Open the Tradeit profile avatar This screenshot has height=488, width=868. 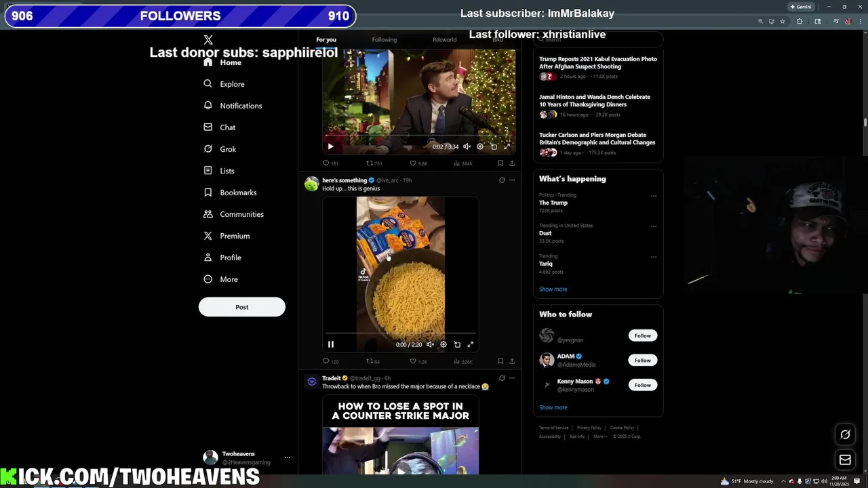pyautogui.click(x=311, y=382)
